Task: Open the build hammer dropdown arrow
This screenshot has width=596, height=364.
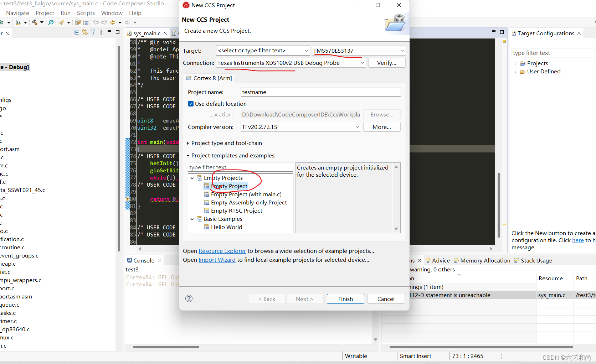Action: click(42, 22)
